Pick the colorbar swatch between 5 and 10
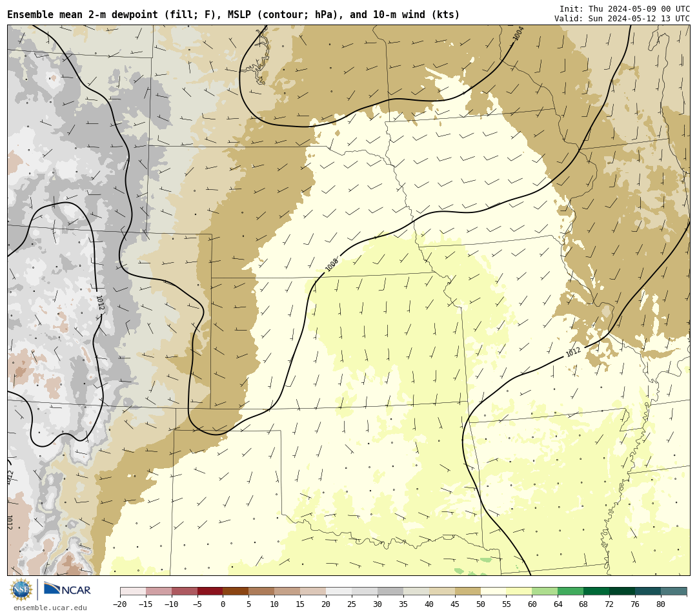Screen dimensions: 697x616 [262, 591]
